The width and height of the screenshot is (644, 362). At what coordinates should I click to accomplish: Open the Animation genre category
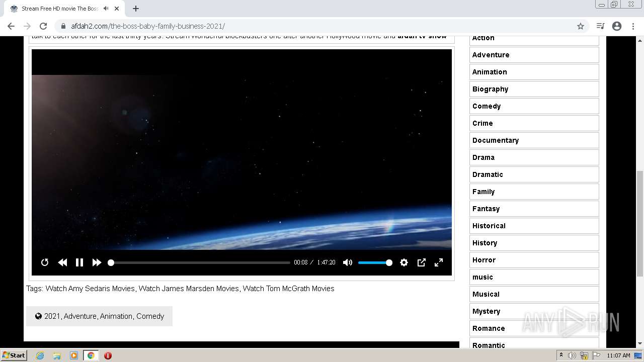coord(534,72)
